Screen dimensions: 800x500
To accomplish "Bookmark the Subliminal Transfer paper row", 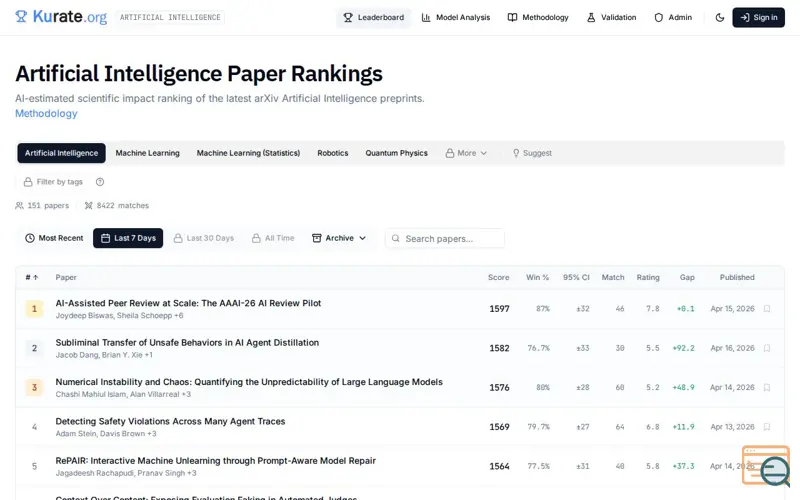I will [x=767, y=348].
